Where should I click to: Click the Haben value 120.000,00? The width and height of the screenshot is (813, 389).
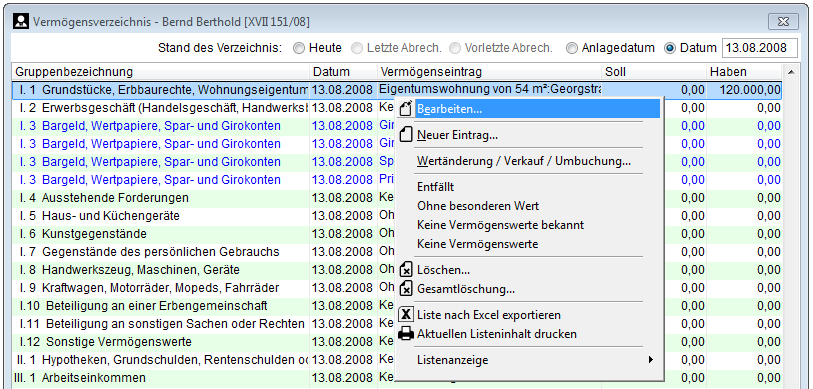(750, 90)
